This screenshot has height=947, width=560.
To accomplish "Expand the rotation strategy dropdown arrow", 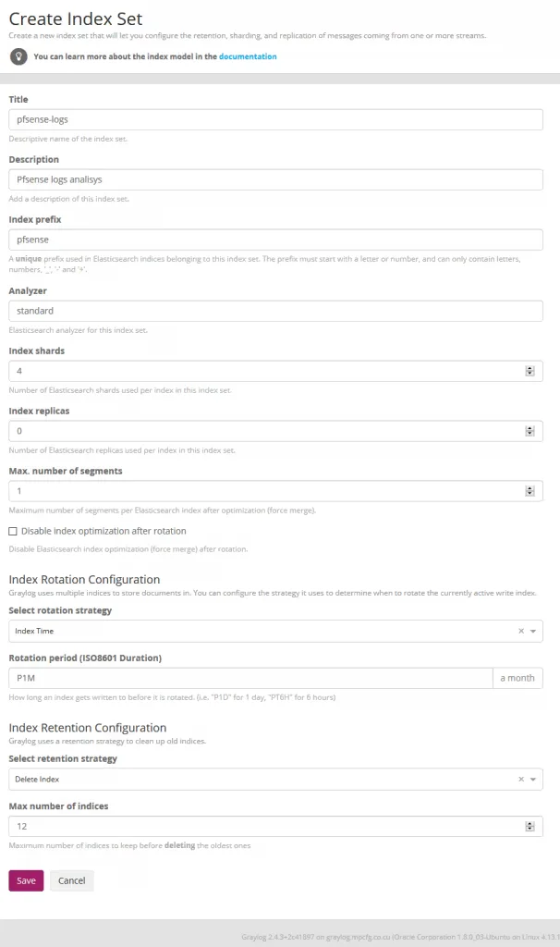I will coord(534,631).
